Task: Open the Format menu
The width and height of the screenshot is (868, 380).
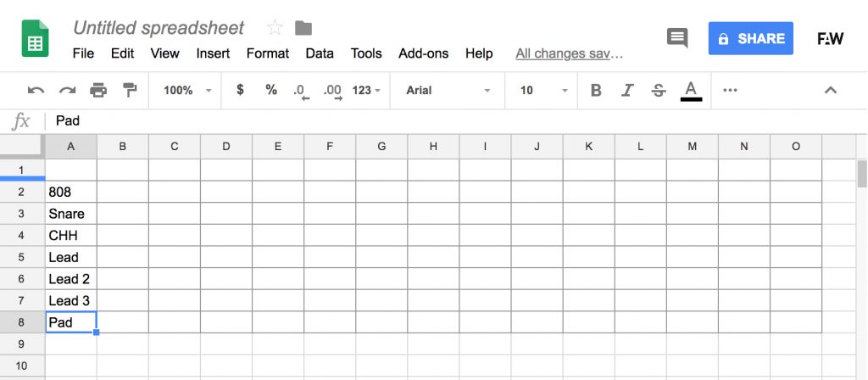Action: coord(267,53)
